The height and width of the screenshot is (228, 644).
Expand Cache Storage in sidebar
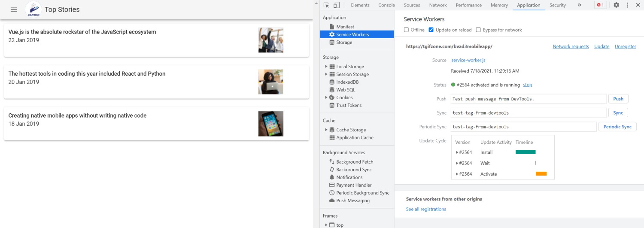(x=326, y=130)
